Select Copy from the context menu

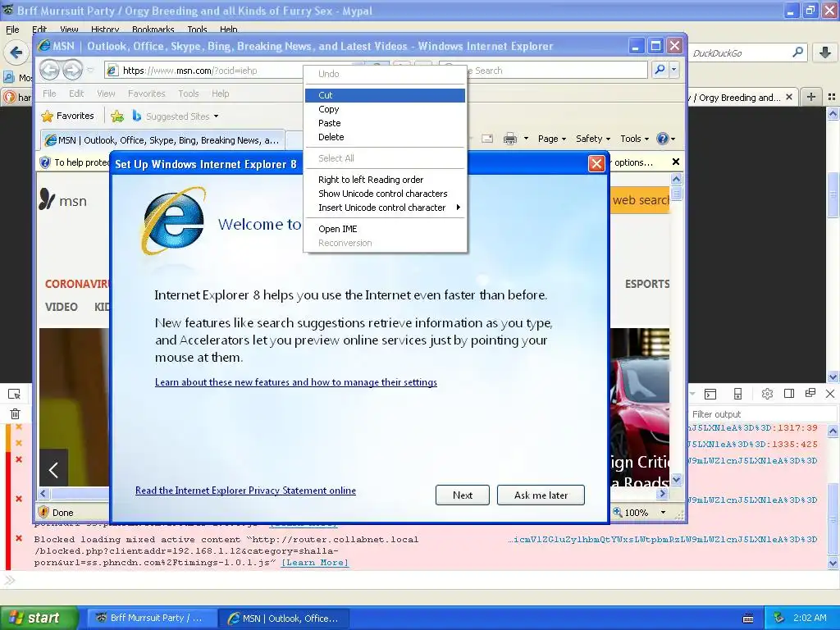pos(386,109)
